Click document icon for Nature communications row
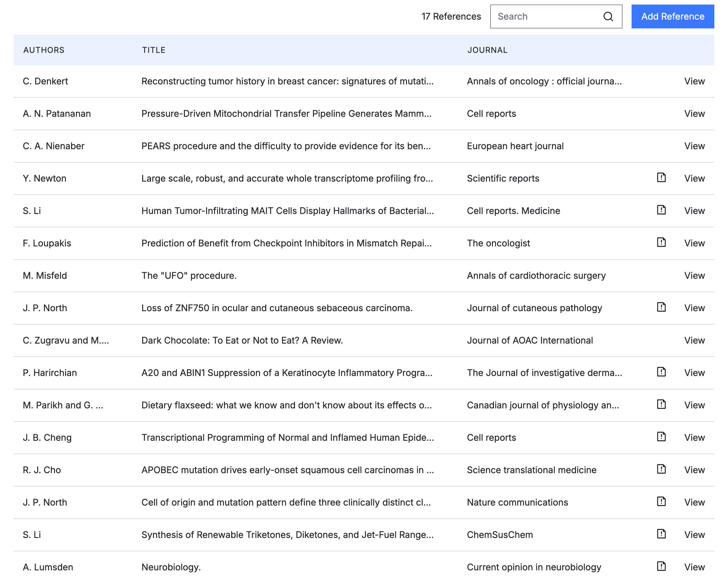 [x=661, y=501]
